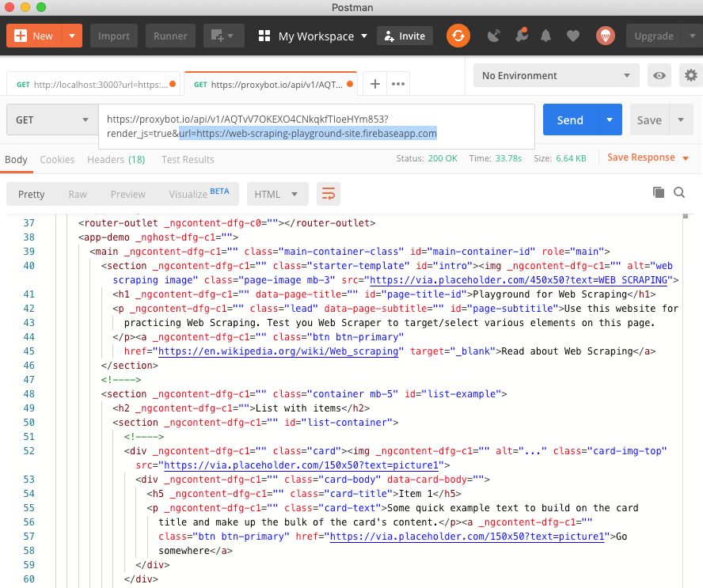The height and width of the screenshot is (588, 703).
Task: Click the orange sync status icon
Action: [458, 36]
